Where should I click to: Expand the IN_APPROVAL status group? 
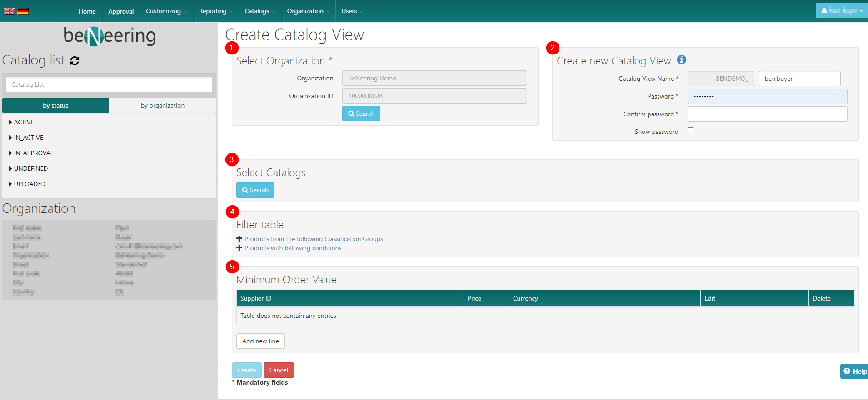click(x=10, y=153)
